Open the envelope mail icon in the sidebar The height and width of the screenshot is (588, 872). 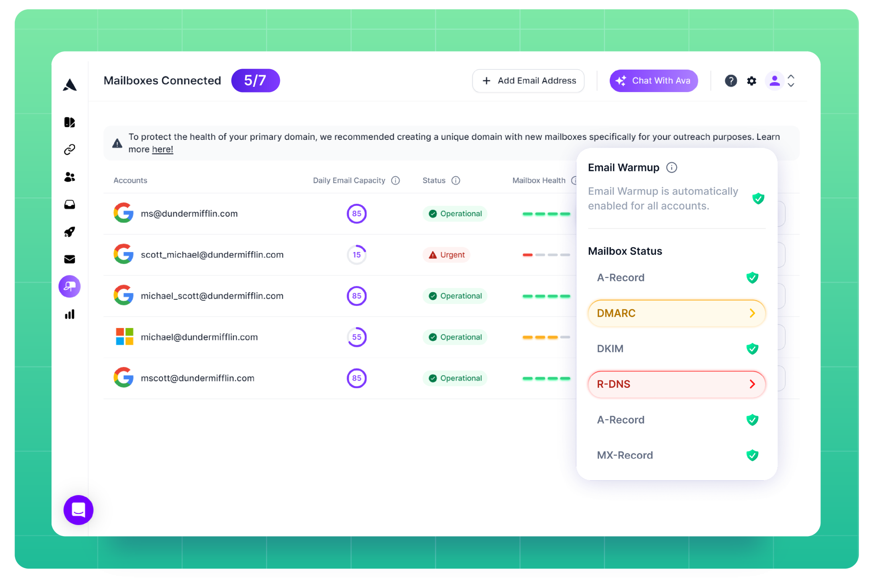tap(70, 259)
